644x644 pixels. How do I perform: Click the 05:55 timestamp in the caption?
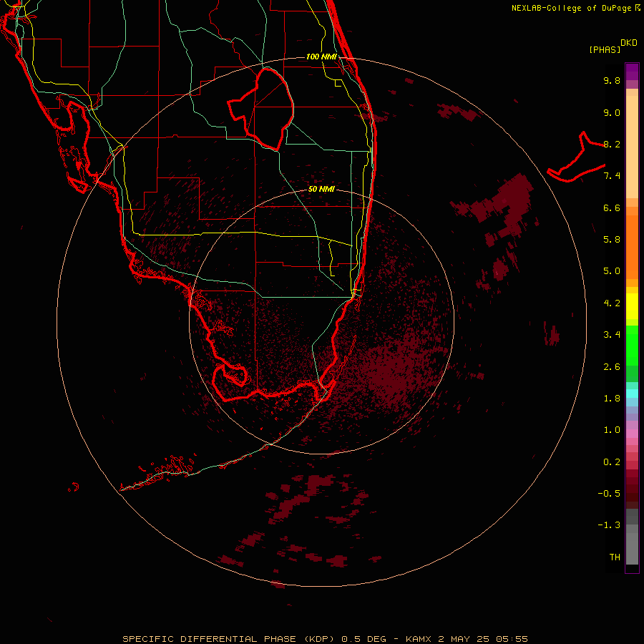click(x=512, y=639)
